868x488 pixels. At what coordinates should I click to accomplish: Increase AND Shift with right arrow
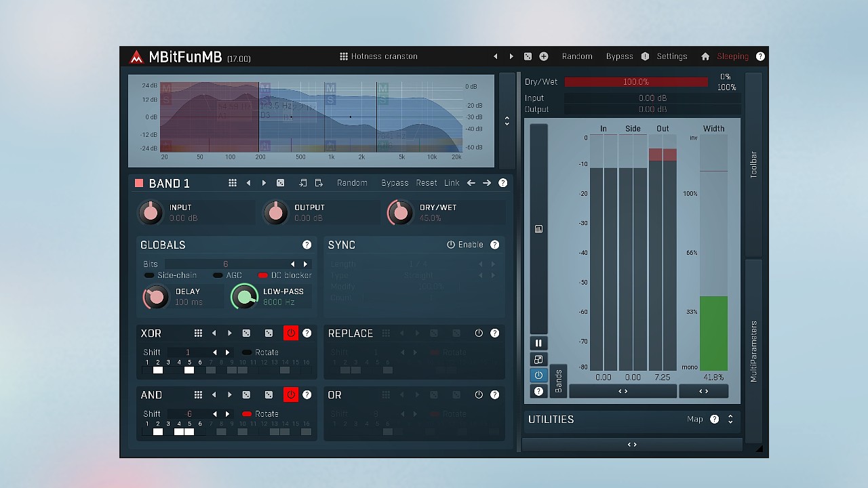[227, 414]
